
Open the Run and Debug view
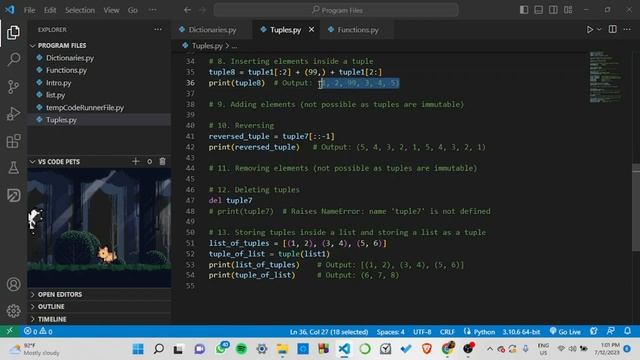13,114
